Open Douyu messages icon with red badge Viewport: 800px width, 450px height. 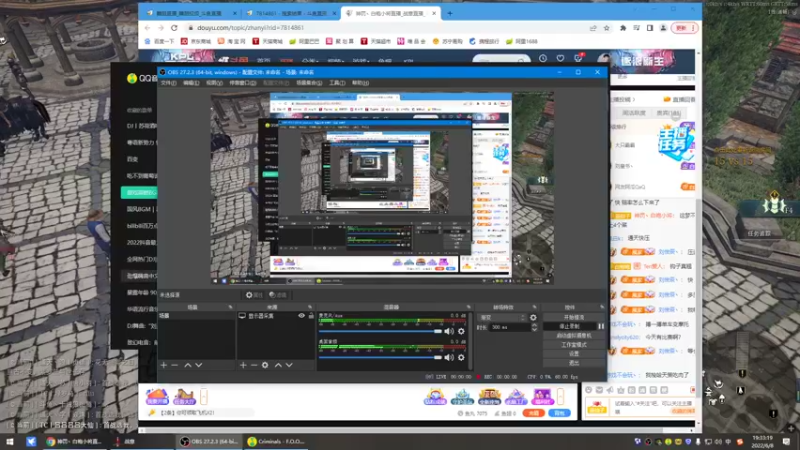578,58
